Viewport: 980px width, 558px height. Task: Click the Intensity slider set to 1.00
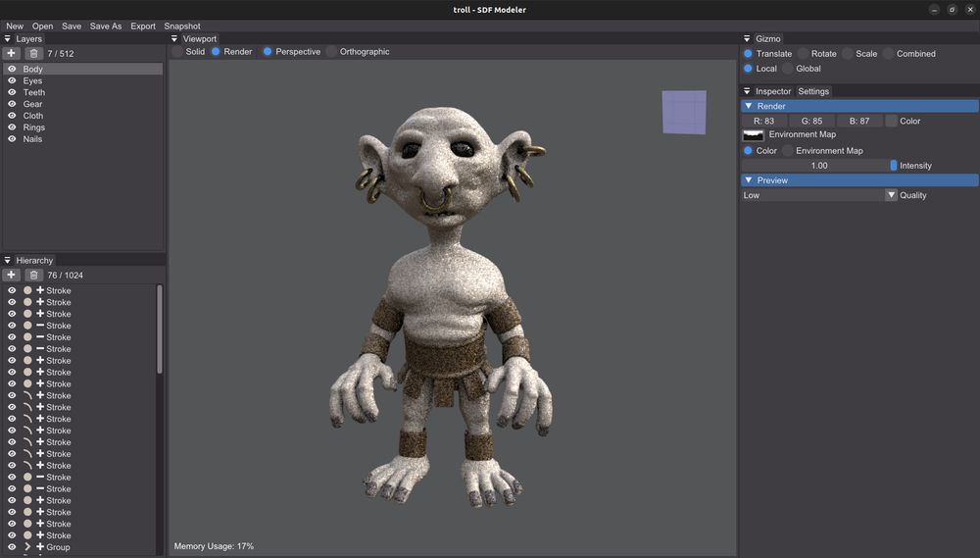[819, 166]
